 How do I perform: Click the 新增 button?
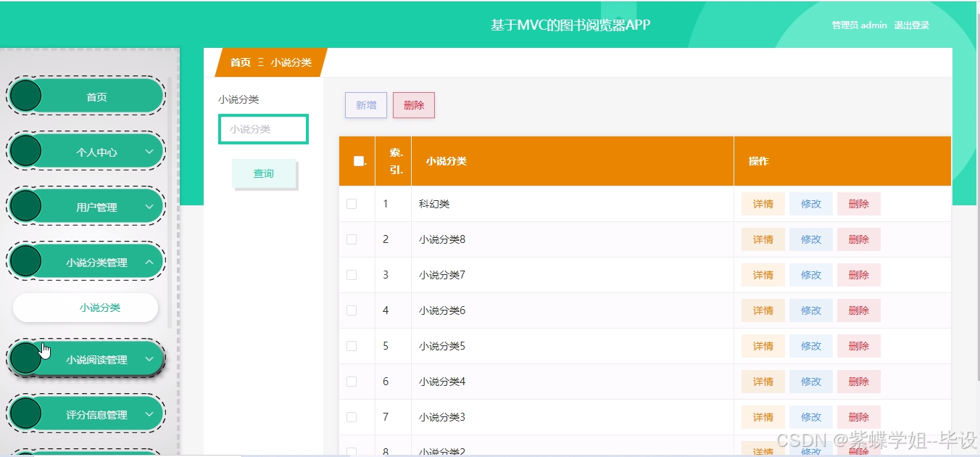coord(366,105)
